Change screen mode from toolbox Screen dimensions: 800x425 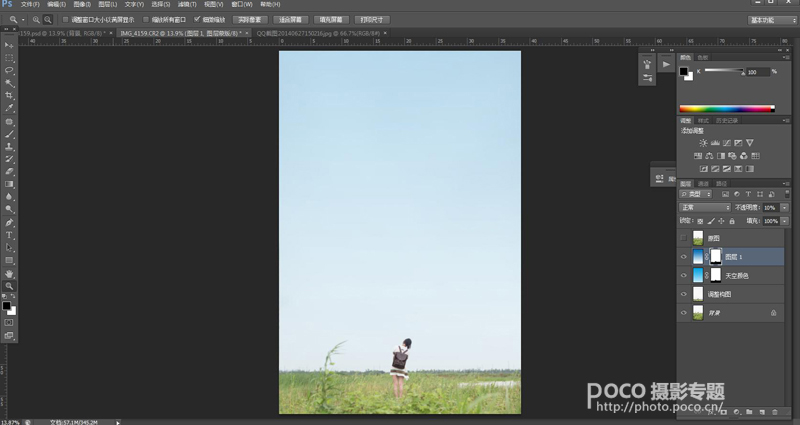click(x=9, y=336)
